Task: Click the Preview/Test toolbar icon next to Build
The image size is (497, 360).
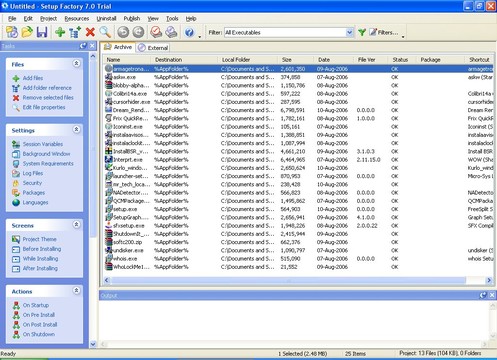Action: point(171,32)
